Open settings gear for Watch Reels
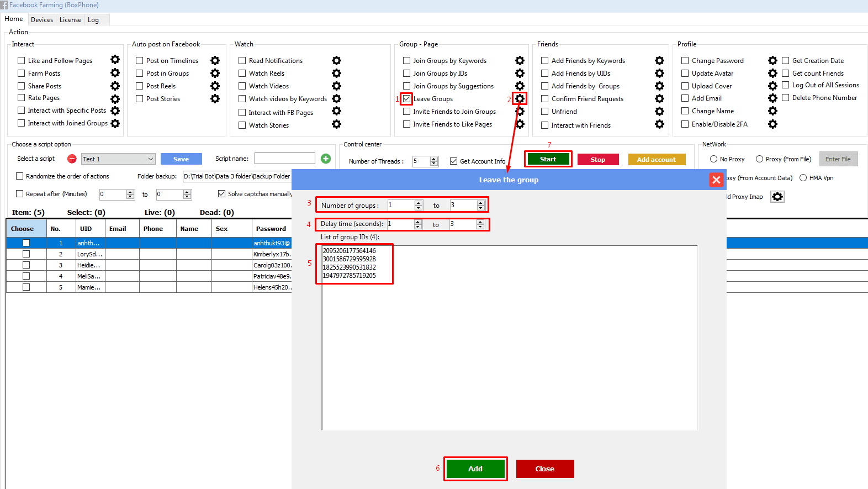The height and width of the screenshot is (489, 868). pyautogui.click(x=336, y=73)
